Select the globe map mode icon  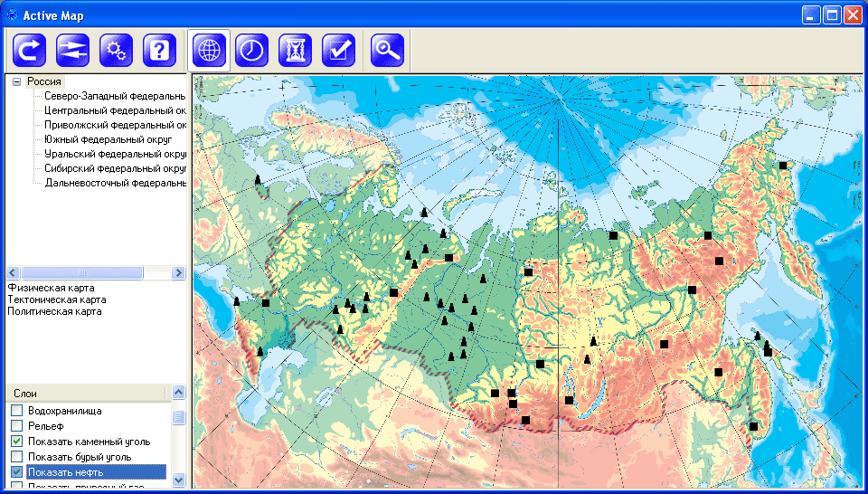pyautogui.click(x=209, y=51)
